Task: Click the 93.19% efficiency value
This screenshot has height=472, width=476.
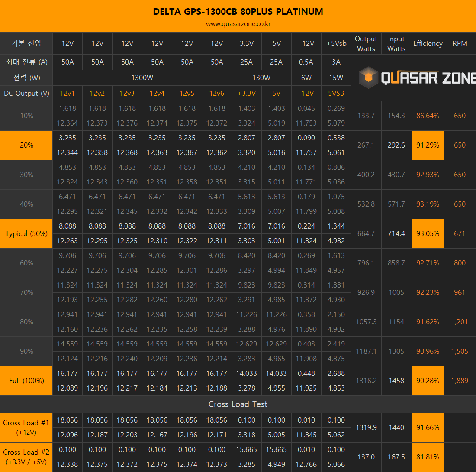Action: [x=428, y=204]
